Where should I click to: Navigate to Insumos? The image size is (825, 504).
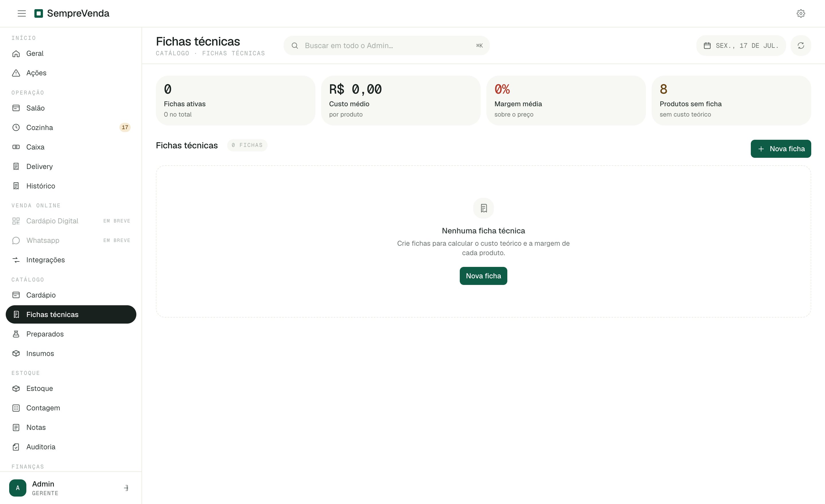pyautogui.click(x=71, y=353)
